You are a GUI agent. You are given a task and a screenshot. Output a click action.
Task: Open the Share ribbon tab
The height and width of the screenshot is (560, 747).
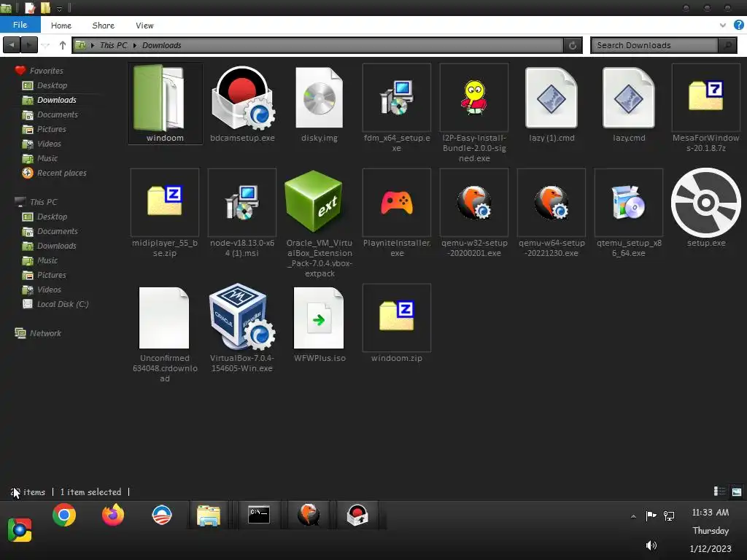[103, 26]
